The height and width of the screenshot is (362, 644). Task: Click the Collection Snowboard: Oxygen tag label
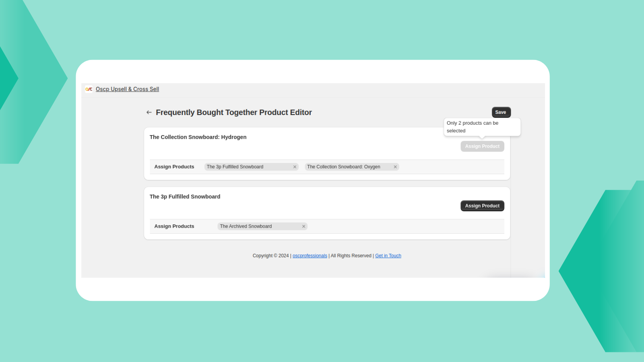[x=343, y=167]
